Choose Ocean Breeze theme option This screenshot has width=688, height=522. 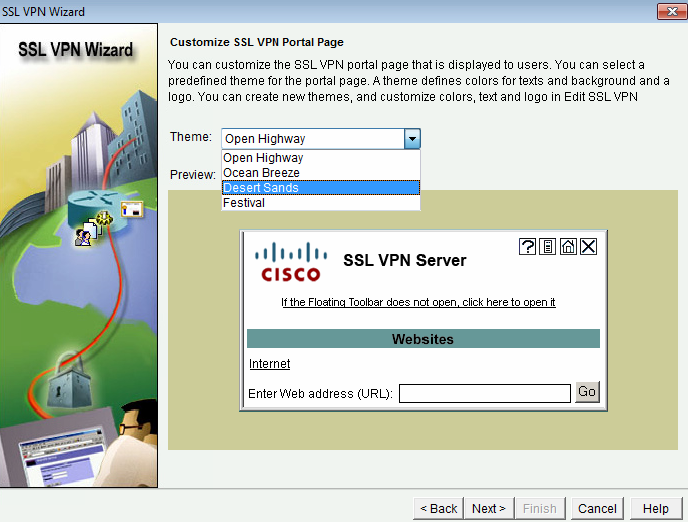321,172
